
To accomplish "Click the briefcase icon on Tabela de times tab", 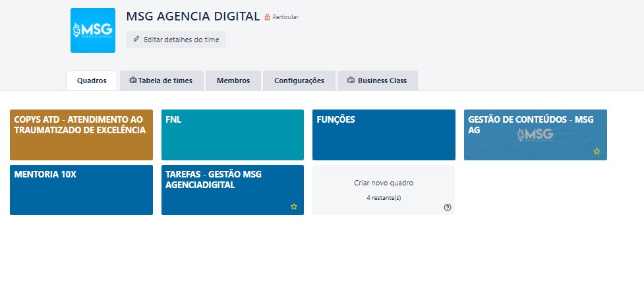I will pyautogui.click(x=133, y=80).
